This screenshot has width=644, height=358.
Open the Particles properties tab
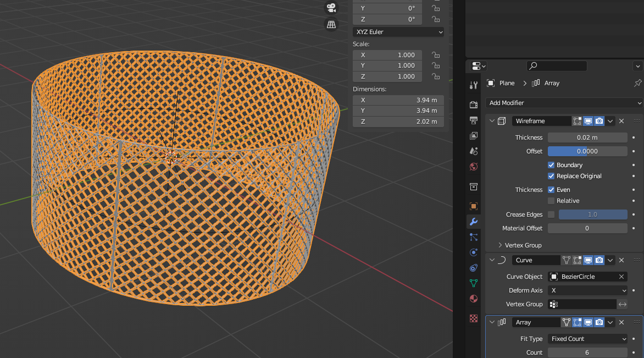click(x=474, y=237)
